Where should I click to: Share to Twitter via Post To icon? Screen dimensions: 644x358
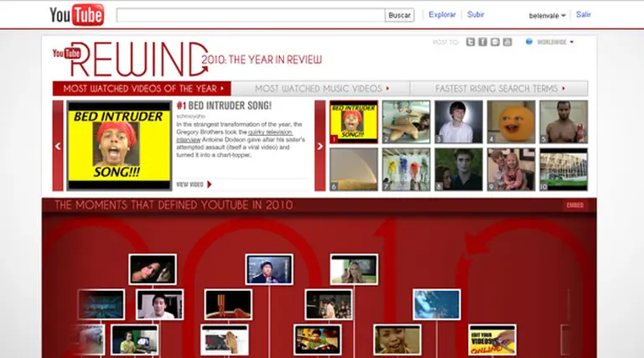click(x=470, y=42)
